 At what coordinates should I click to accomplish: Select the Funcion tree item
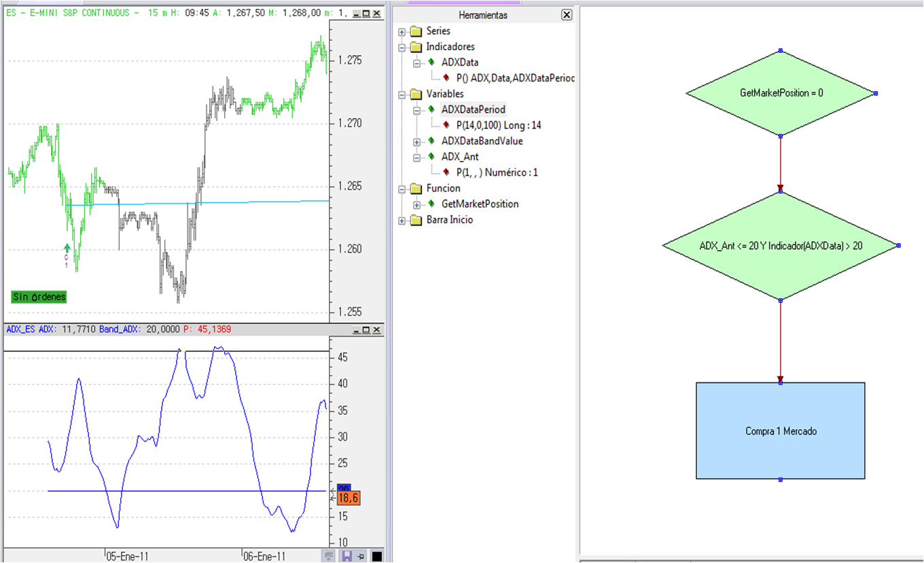point(443,189)
